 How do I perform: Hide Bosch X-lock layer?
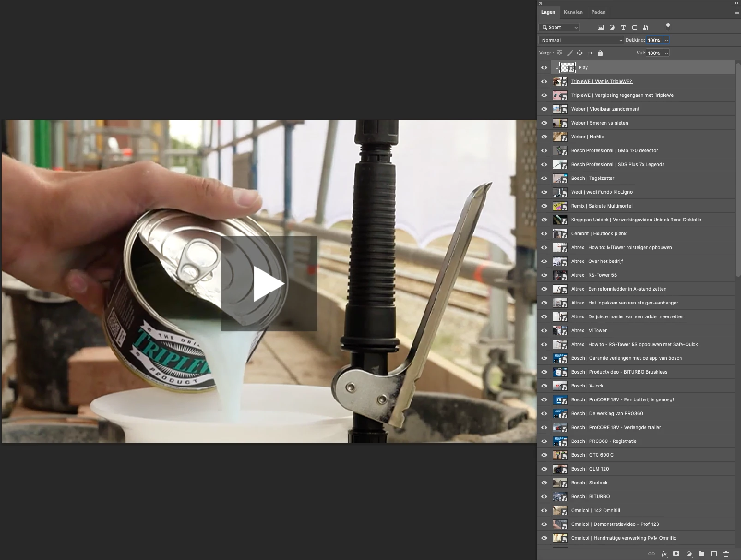coord(544,386)
